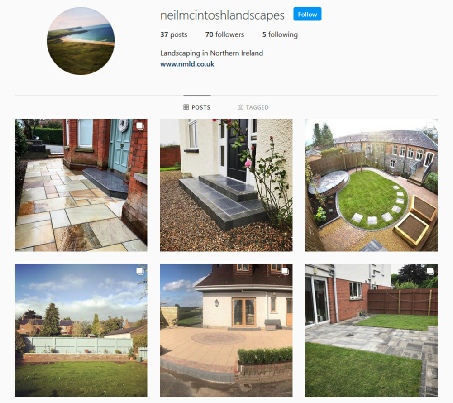
Task: Switch to the Tagged tab
Action: [x=253, y=107]
